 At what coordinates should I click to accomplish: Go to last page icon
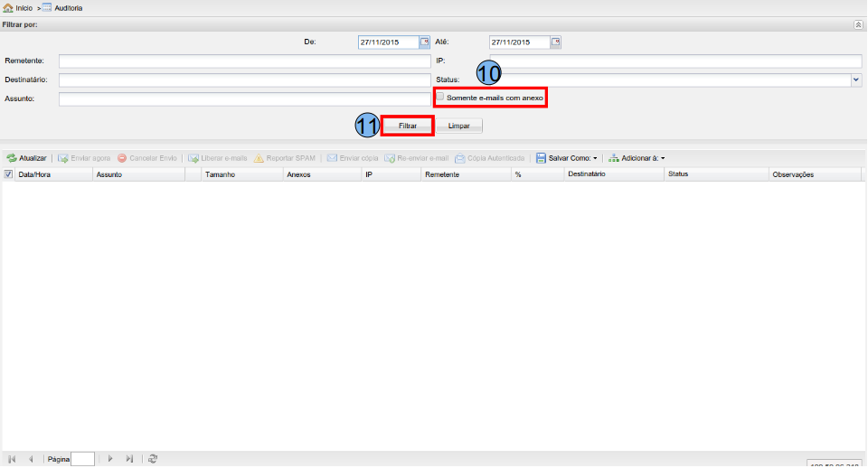[x=129, y=459]
